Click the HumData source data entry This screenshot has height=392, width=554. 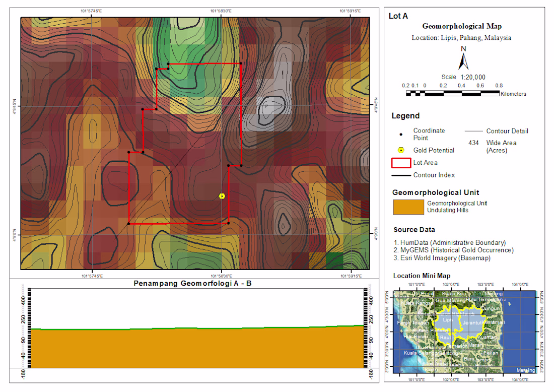point(450,242)
